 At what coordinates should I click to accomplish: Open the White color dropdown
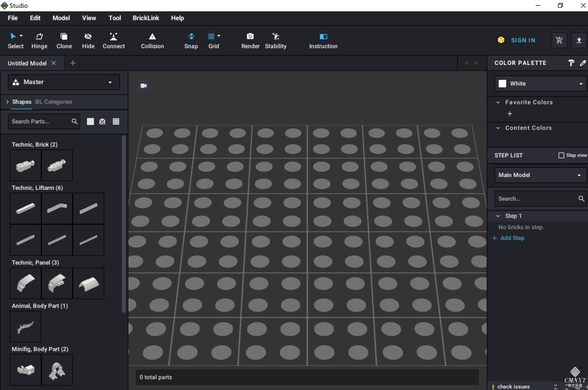(540, 84)
